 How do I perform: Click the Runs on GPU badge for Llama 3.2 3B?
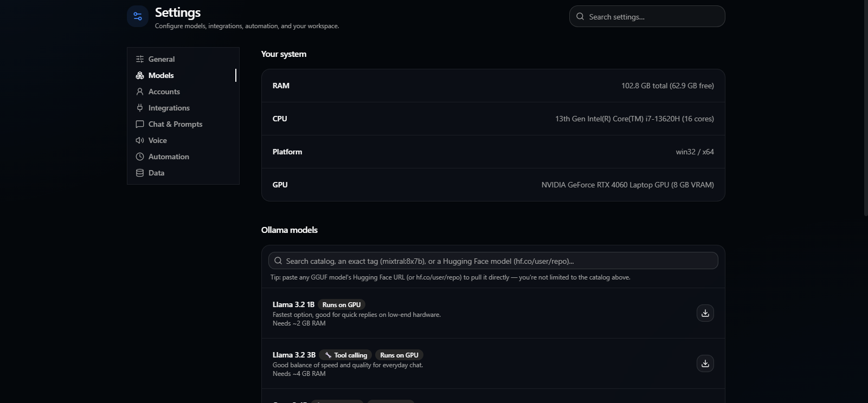[x=400, y=355]
